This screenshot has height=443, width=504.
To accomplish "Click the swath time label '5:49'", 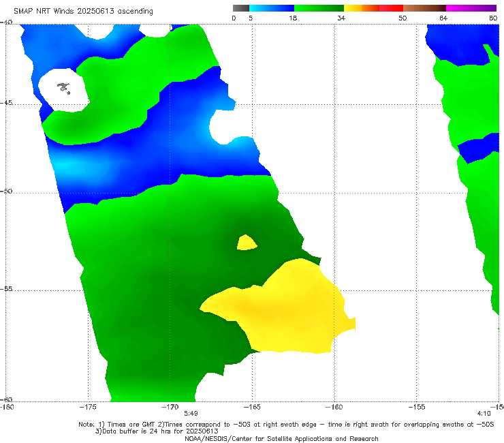I will click(191, 414).
